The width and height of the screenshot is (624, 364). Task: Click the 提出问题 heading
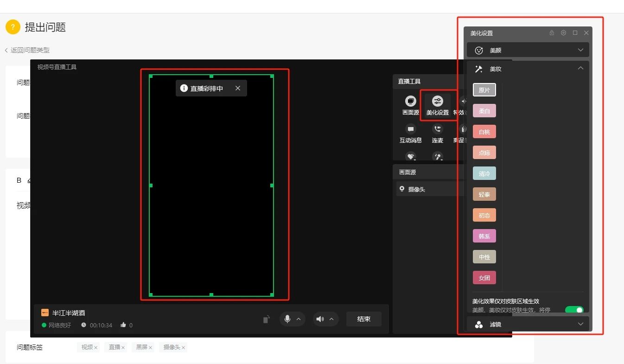(45, 27)
